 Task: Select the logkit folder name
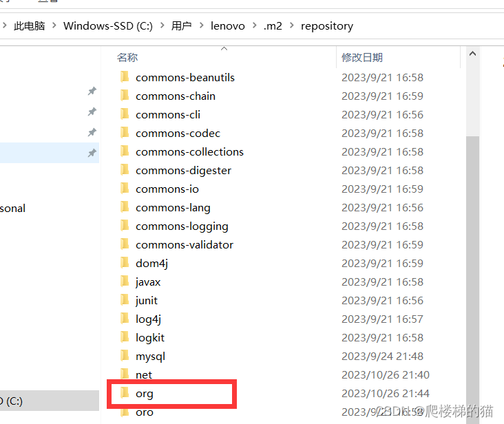(x=150, y=338)
